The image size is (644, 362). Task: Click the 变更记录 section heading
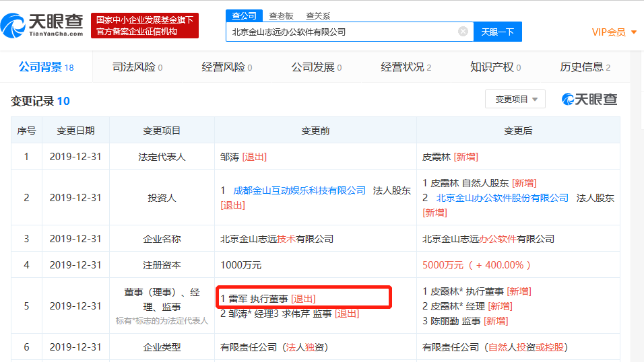tap(40, 101)
